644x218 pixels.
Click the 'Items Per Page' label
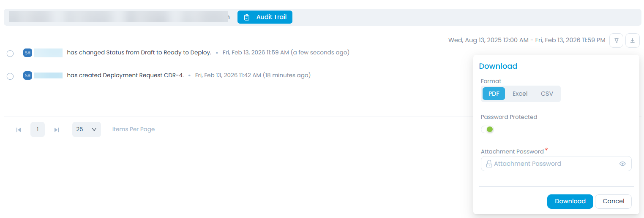tap(134, 129)
